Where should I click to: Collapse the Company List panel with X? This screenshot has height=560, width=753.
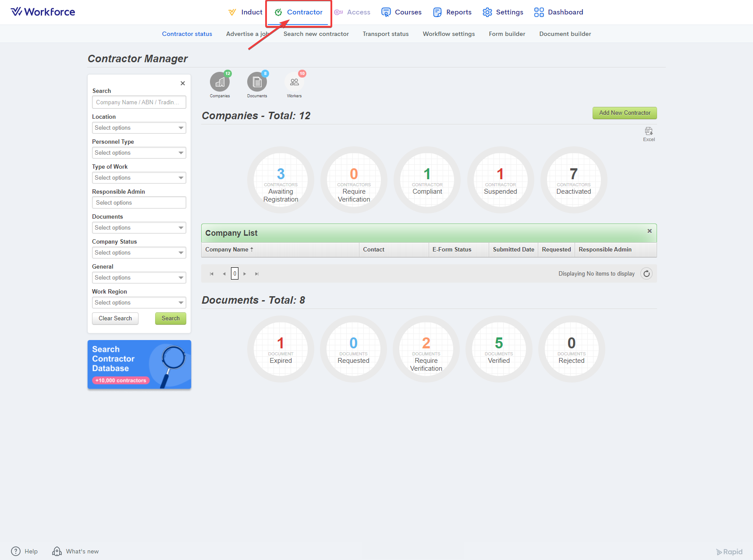[650, 231]
